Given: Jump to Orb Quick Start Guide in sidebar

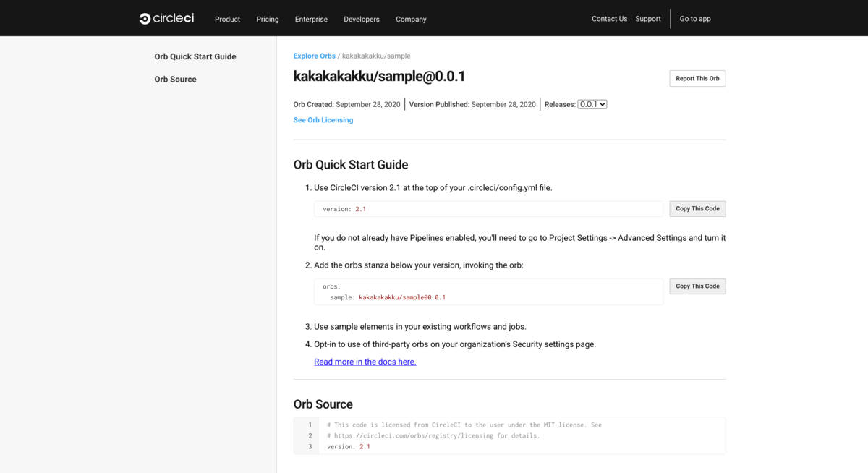Looking at the screenshot, I should click(195, 56).
